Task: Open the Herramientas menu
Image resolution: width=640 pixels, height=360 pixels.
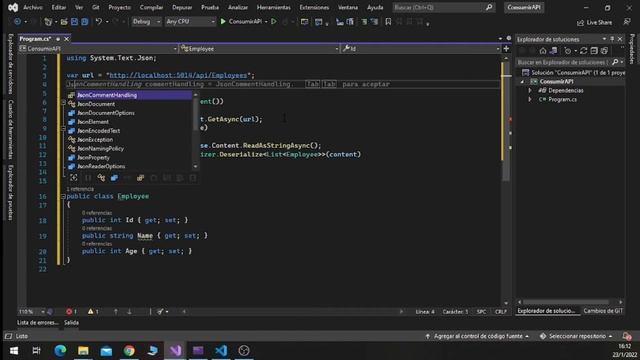Action: pyautogui.click(x=273, y=7)
